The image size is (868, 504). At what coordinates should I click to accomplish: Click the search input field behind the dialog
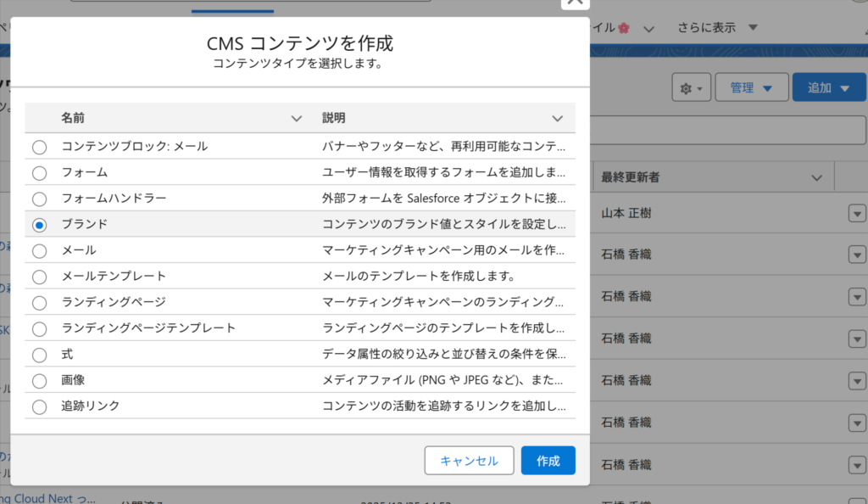coord(728,130)
